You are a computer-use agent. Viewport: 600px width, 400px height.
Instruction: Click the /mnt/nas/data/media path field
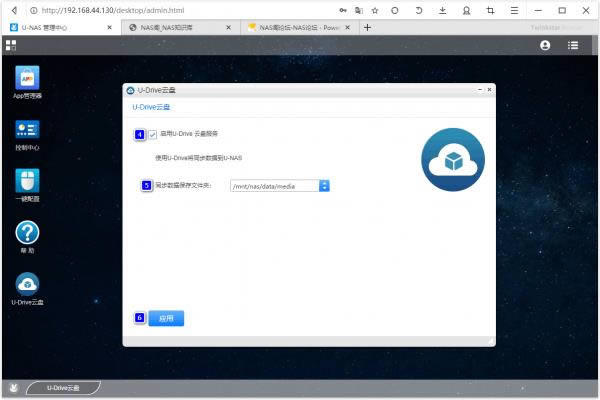click(275, 186)
